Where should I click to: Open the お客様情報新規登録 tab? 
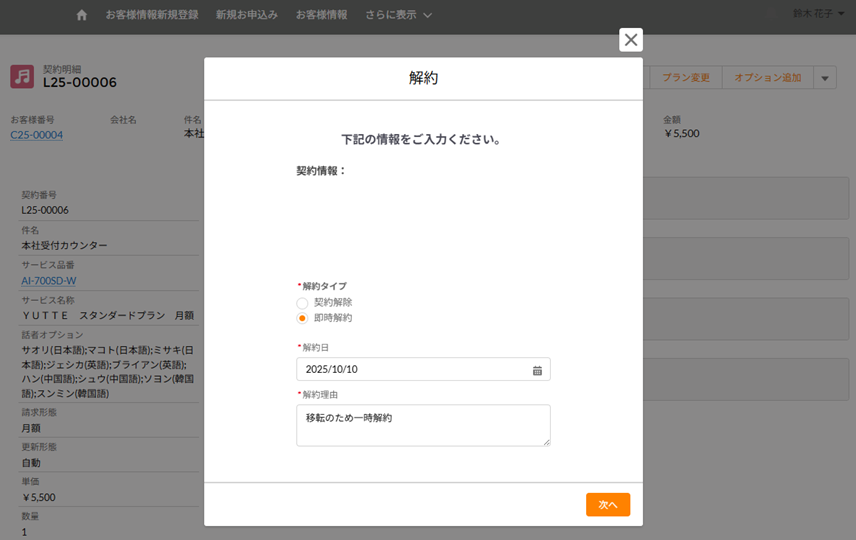tap(152, 15)
